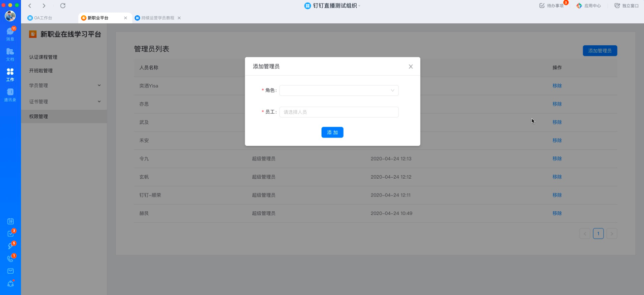Switch to the 持续运营学员教程 tab
This screenshot has width=644, height=295.
(157, 18)
